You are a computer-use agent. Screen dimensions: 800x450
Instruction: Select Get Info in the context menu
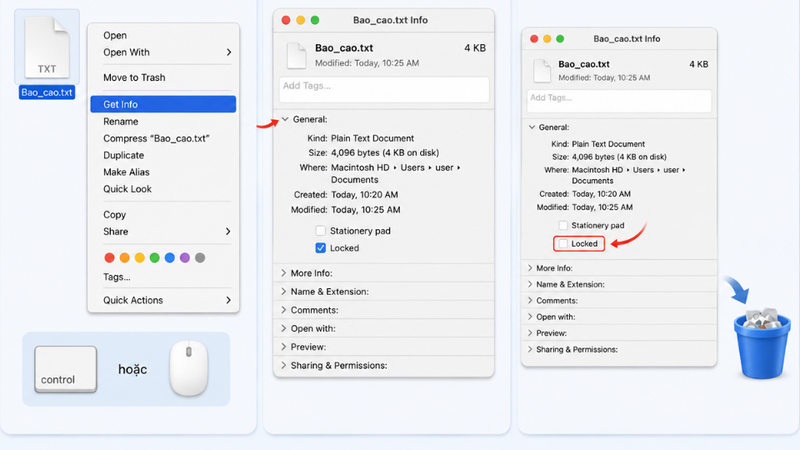(x=163, y=104)
